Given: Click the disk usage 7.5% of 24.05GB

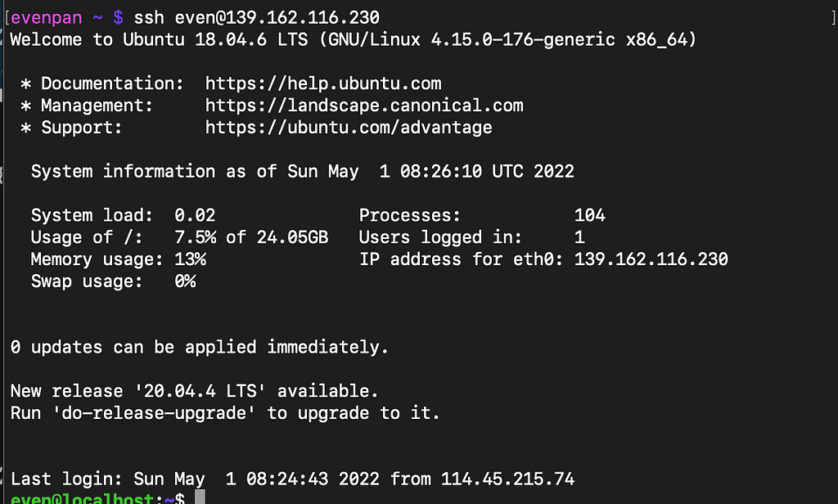Looking at the screenshot, I should click(252, 237).
